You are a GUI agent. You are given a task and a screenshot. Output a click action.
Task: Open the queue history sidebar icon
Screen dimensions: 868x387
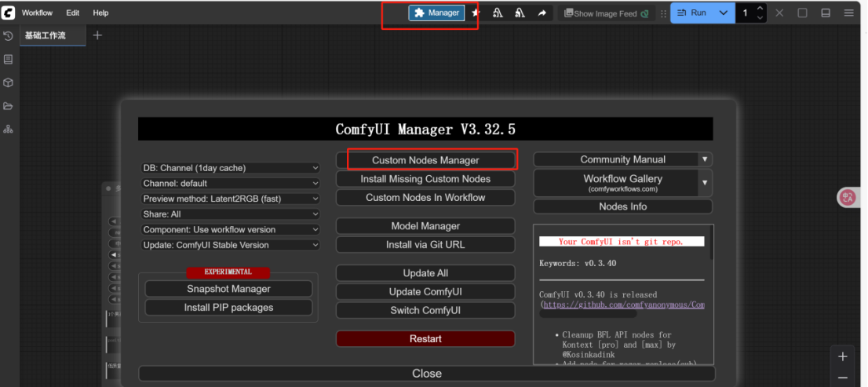click(x=8, y=36)
